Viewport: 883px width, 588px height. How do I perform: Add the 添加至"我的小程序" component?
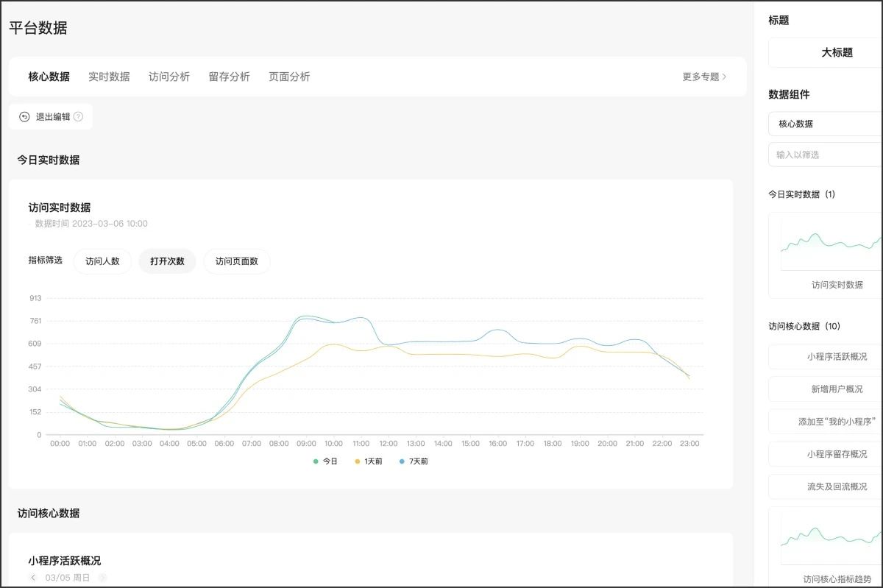click(825, 422)
